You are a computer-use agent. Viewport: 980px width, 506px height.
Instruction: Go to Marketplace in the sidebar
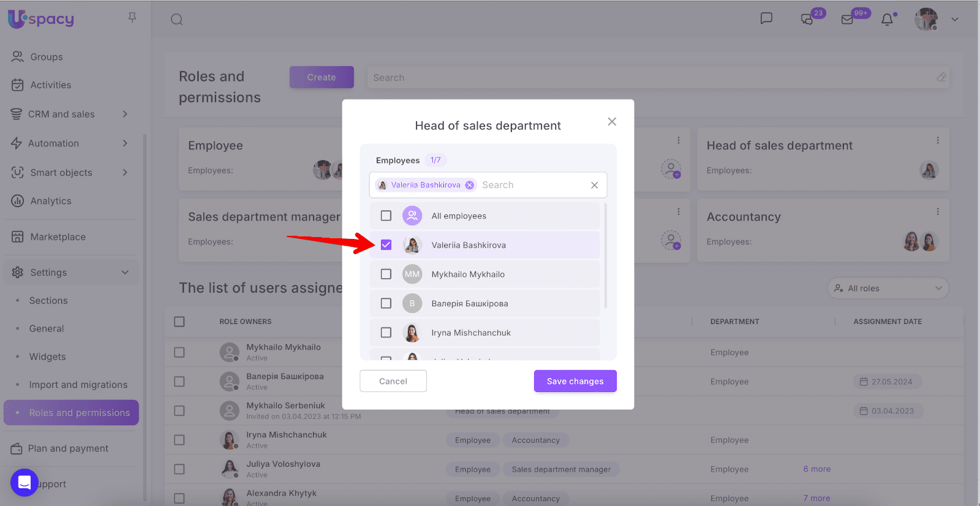pos(58,237)
